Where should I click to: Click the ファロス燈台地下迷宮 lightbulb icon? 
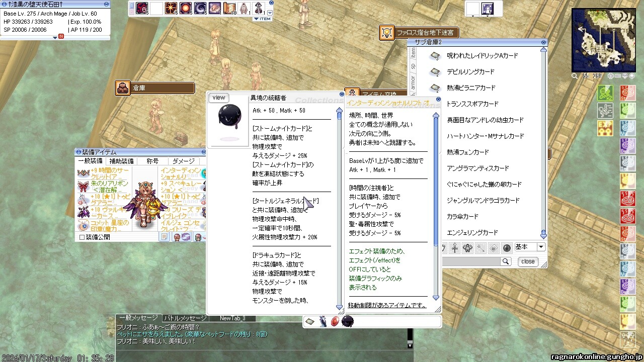(386, 33)
